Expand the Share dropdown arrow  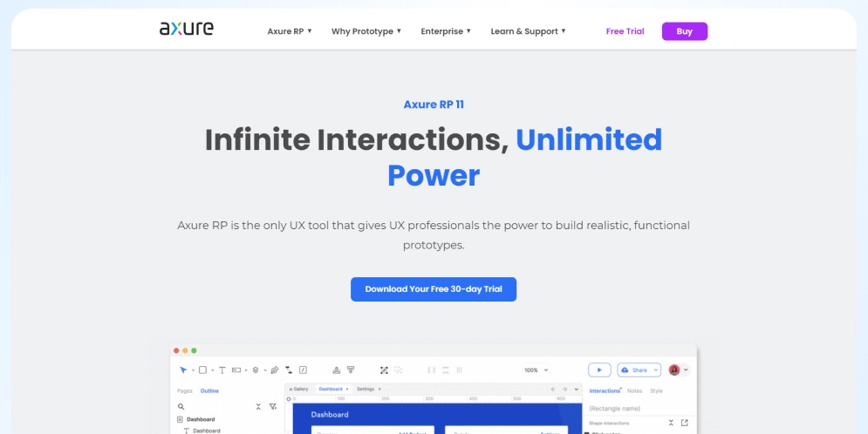click(656, 370)
